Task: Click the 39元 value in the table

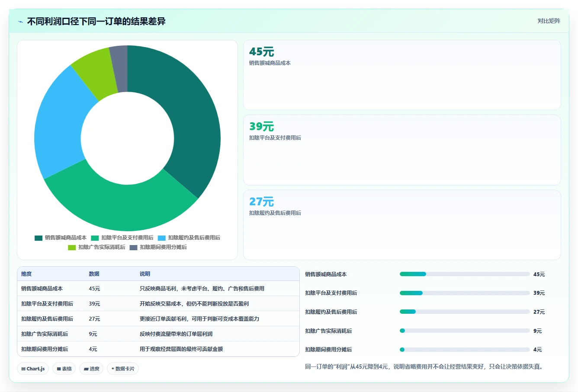Action: click(94, 304)
